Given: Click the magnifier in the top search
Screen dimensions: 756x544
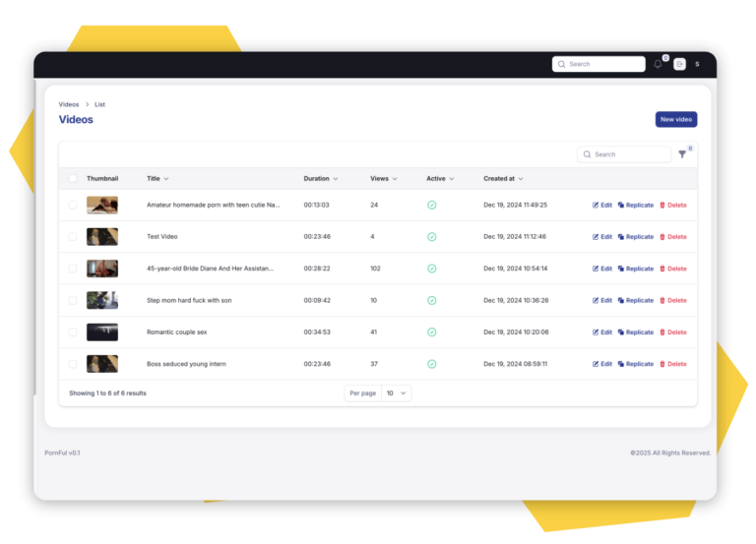Looking at the screenshot, I should (562, 64).
